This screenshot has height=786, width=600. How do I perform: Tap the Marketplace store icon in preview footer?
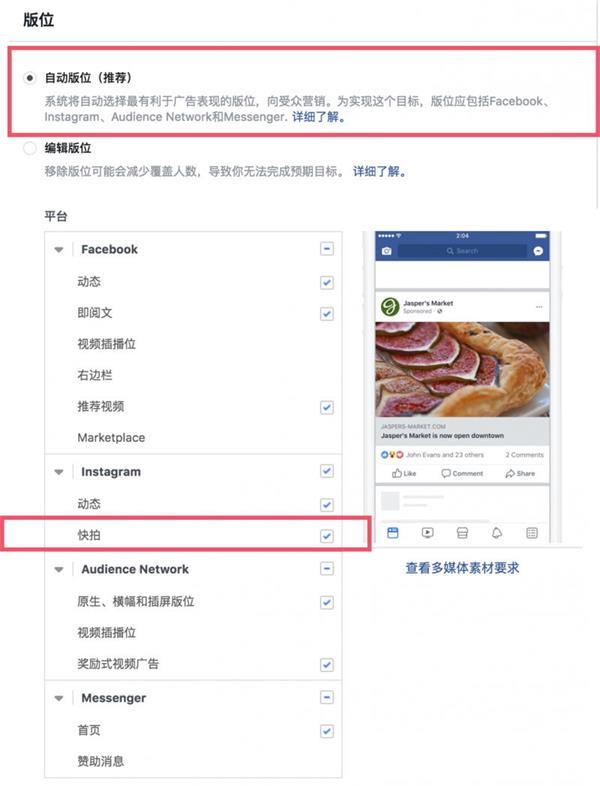(462, 533)
